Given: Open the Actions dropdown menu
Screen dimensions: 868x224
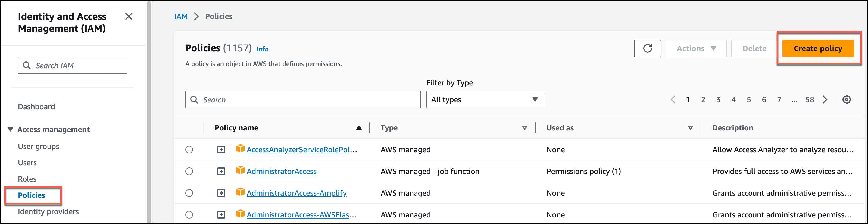Looking at the screenshot, I should 696,48.
